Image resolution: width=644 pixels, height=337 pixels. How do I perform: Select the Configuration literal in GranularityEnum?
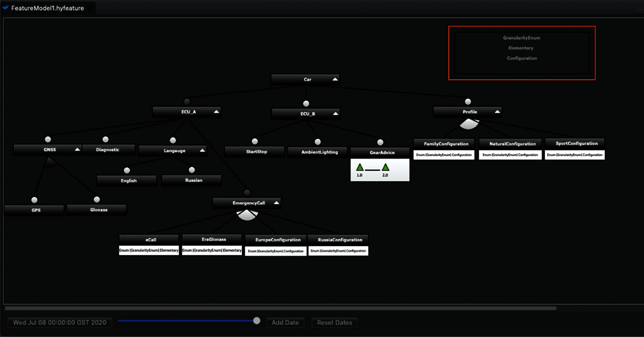click(522, 58)
